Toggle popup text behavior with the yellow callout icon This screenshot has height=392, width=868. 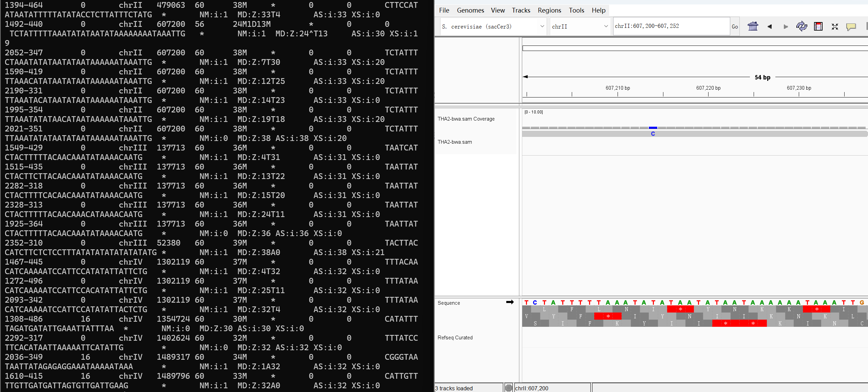coord(851,26)
